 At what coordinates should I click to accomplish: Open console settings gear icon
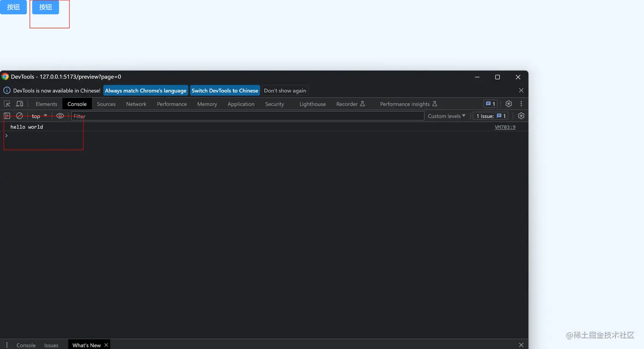click(521, 116)
